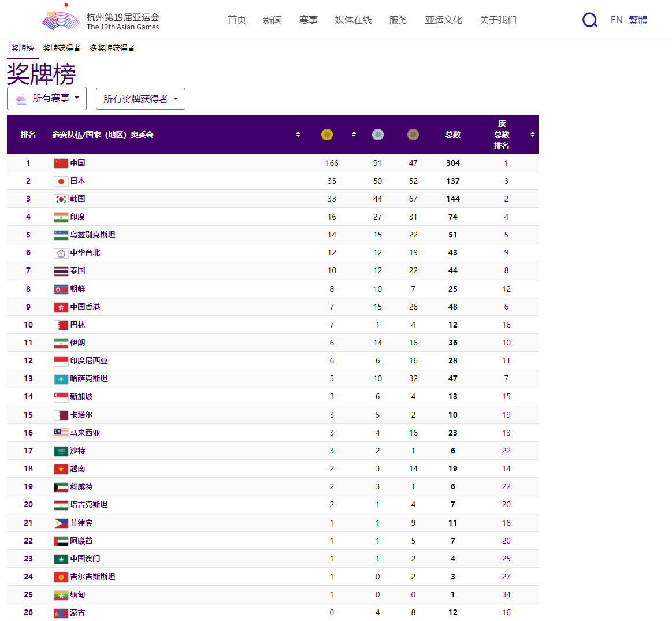Expand the 所有奖牌获得者 dropdown
The width and height of the screenshot is (672, 621).
[x=140, y=99]
